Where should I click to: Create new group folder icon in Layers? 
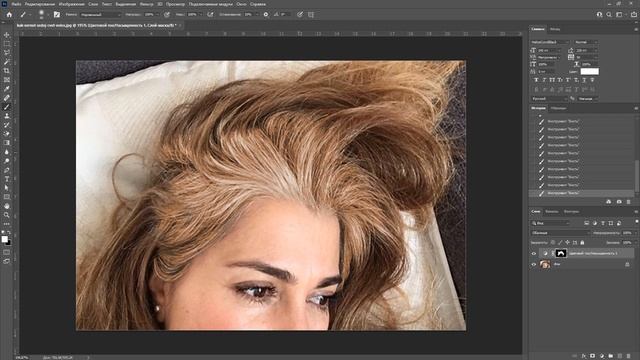tap(611, 356)
